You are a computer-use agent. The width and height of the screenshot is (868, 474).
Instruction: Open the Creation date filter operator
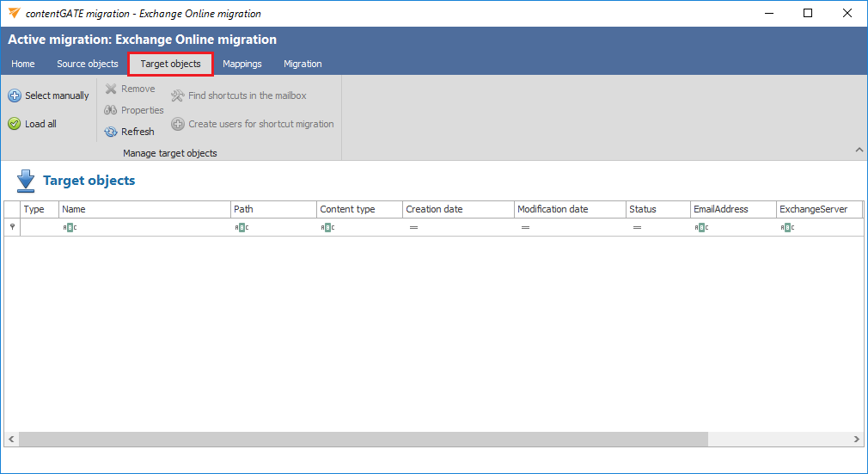[413, 227]
